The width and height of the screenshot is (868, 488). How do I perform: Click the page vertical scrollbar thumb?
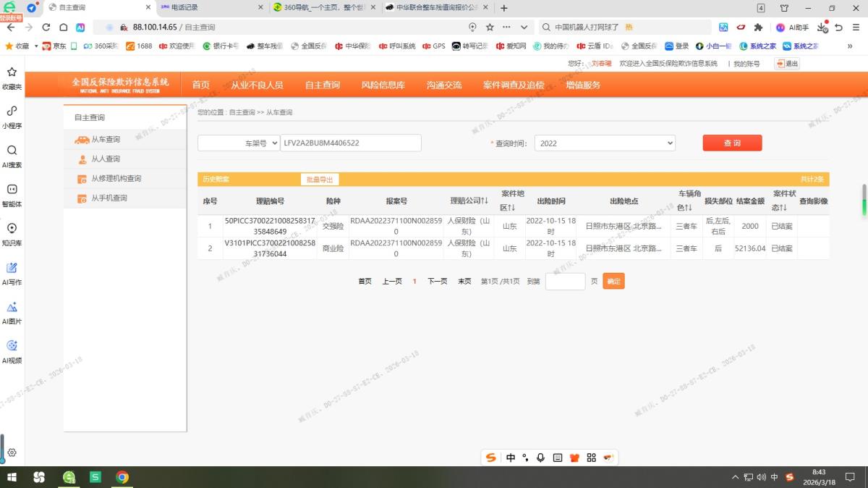(864, 200)
